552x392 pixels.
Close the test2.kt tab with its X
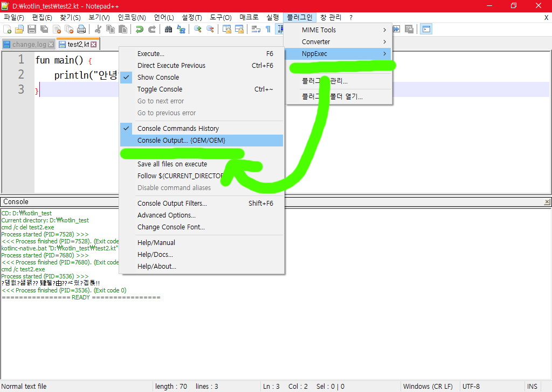(94, 44)
